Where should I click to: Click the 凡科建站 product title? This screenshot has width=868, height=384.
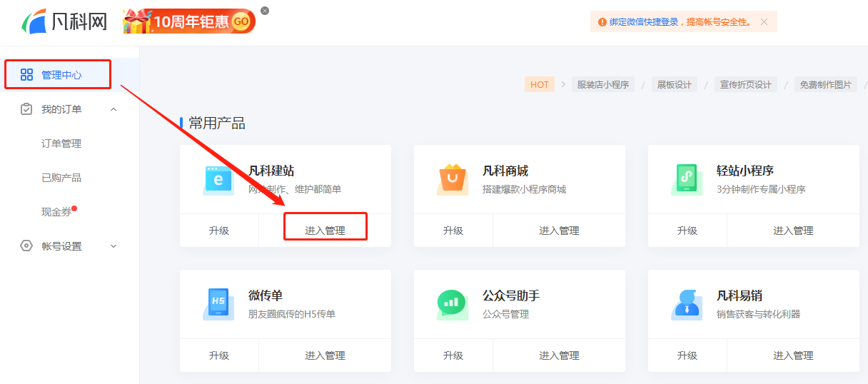[x=271, y=171]
